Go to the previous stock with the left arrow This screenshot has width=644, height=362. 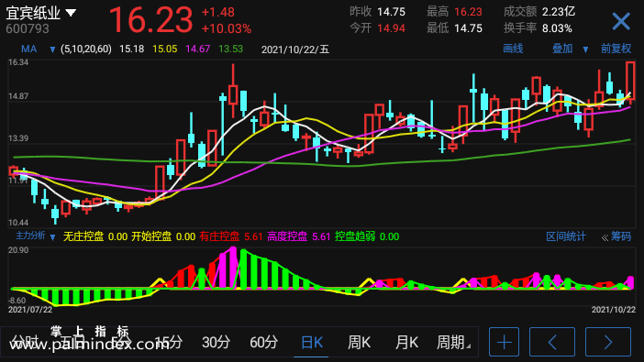pos(552,342)
